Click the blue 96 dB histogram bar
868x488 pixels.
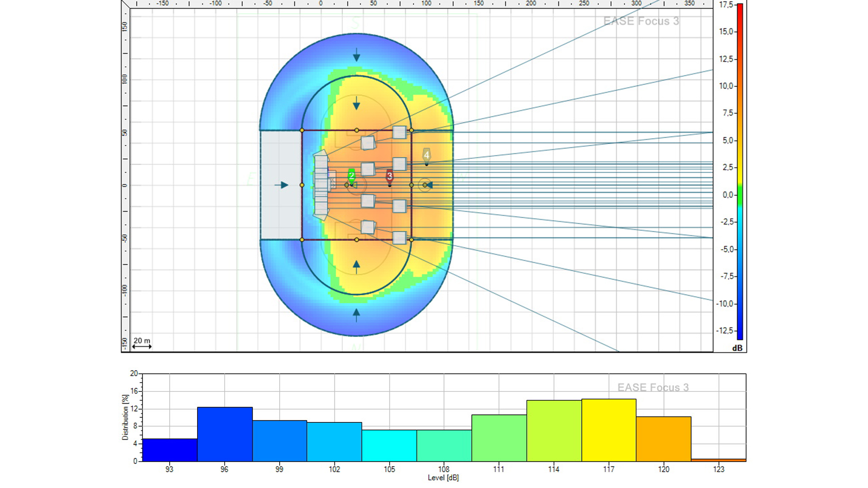225,434
